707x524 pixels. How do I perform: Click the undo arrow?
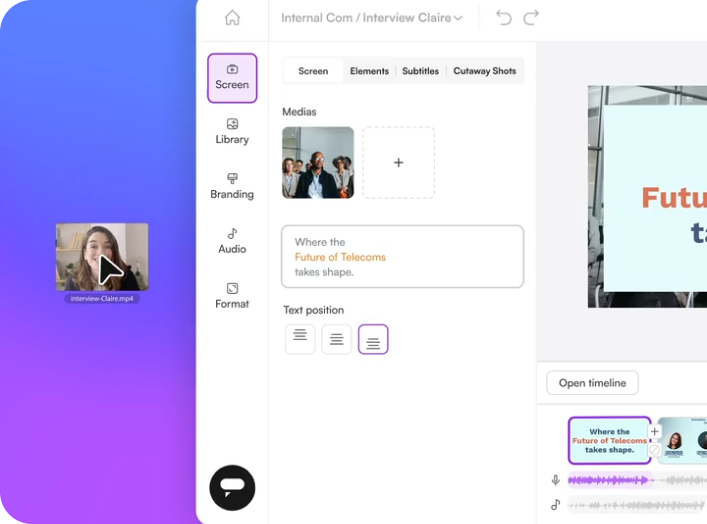504,18
